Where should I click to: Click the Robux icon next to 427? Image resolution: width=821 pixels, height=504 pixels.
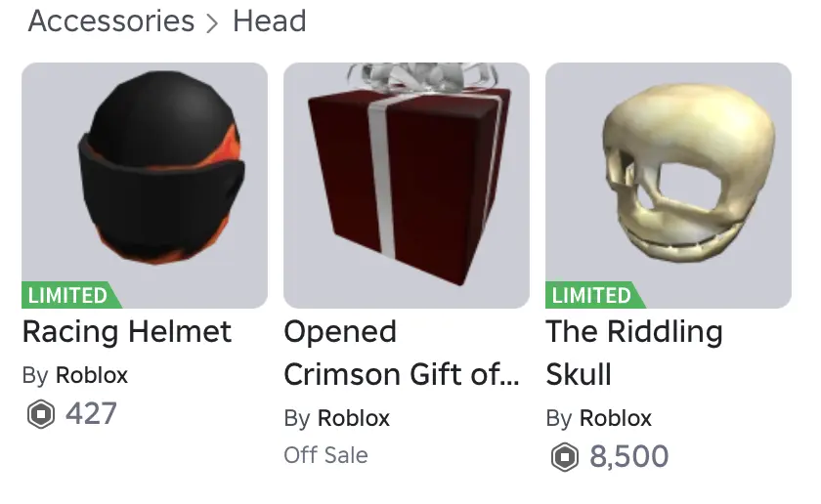(39, 414)
